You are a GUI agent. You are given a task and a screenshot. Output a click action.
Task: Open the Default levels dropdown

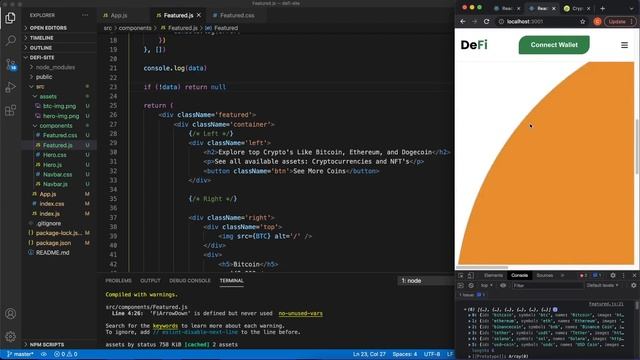[x=602, y=286]
